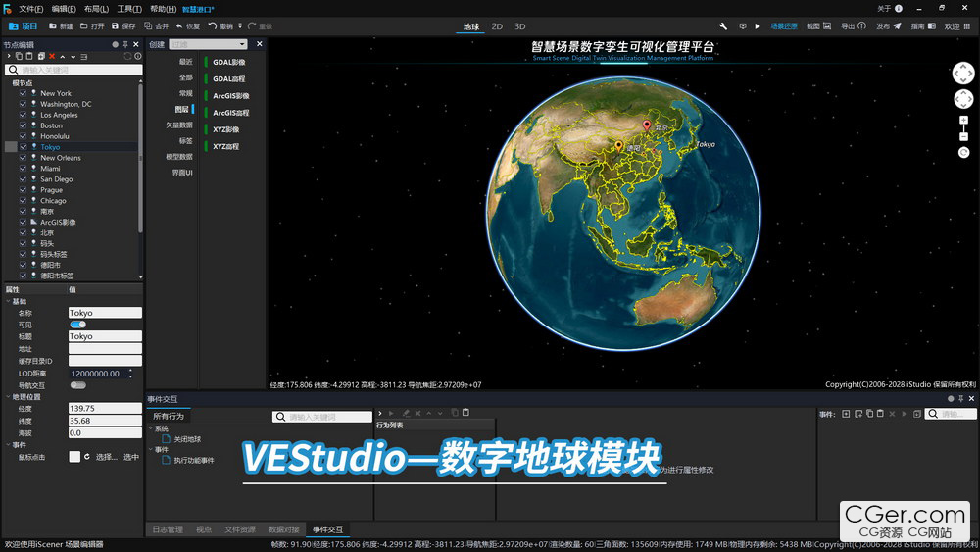Start scene playback with play icon
Screen dimensions: 980x552
[x=758, y=26]
